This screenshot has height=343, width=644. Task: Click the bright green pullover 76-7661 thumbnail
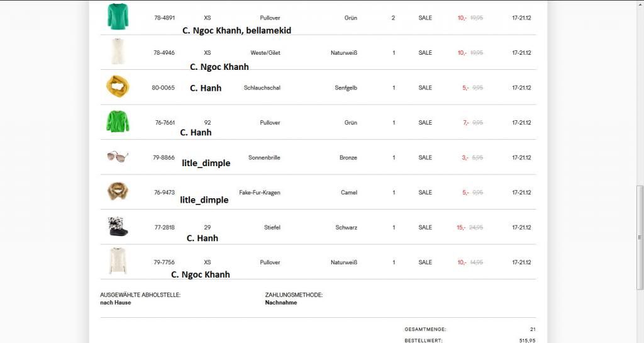[x=118, y=121]
